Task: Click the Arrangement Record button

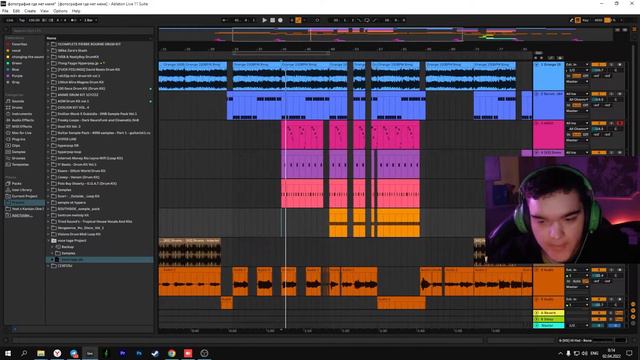Action: click(x=280, y=20)
